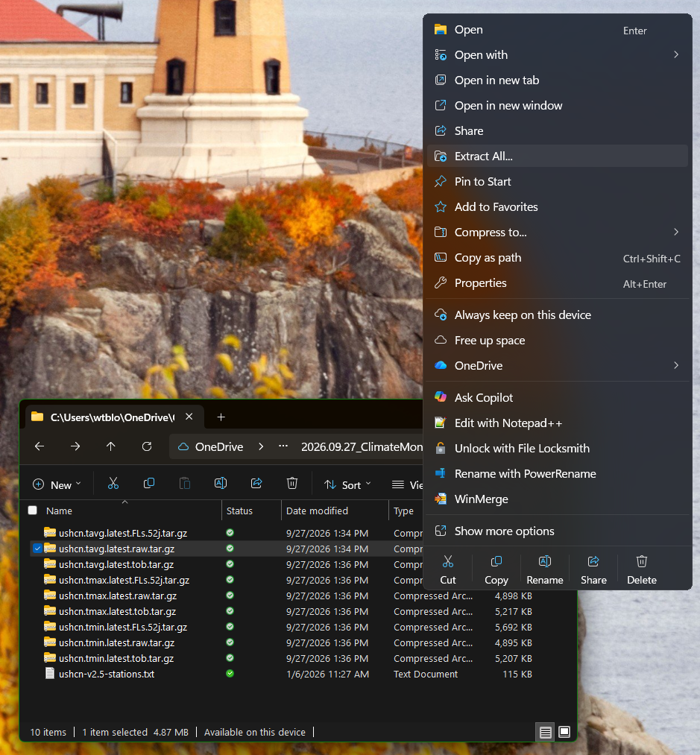The image size is (700, 755).
Task: Click Share in the context menu bottom bar
Action: pyautogui.click(x=593, y=571)
